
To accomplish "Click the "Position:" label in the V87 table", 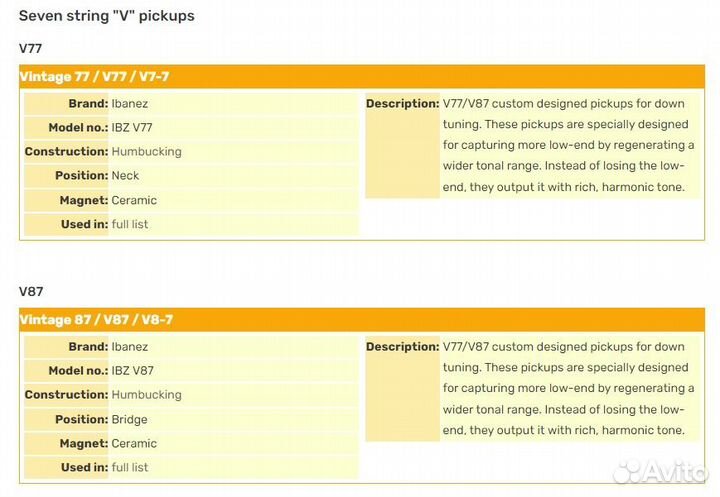I will click(81, 419).
